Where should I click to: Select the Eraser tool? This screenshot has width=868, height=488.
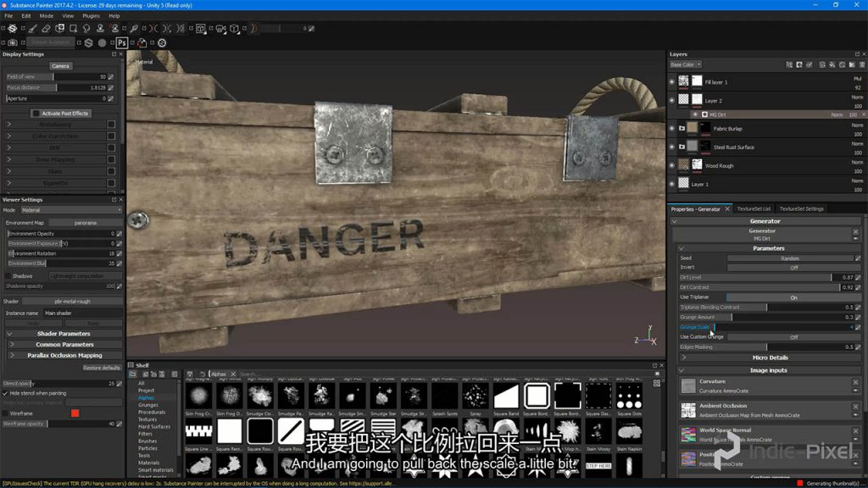coord(47,28)
